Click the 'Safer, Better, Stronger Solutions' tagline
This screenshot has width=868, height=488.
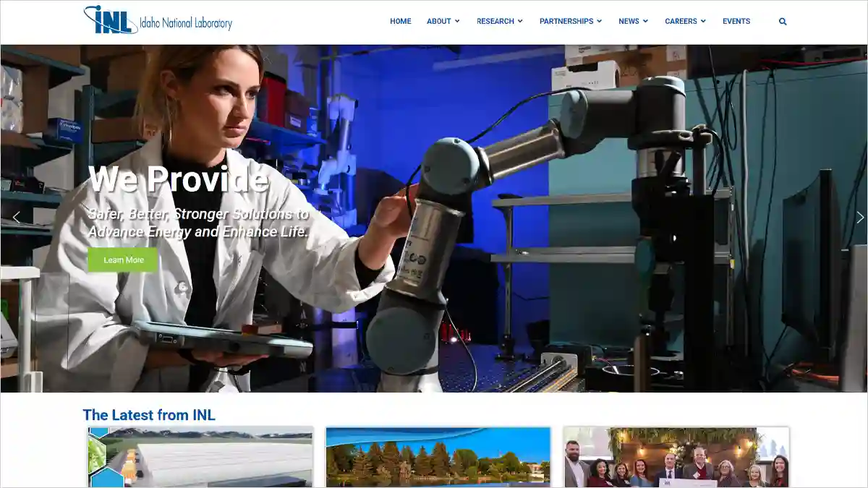tap(198, 223)
